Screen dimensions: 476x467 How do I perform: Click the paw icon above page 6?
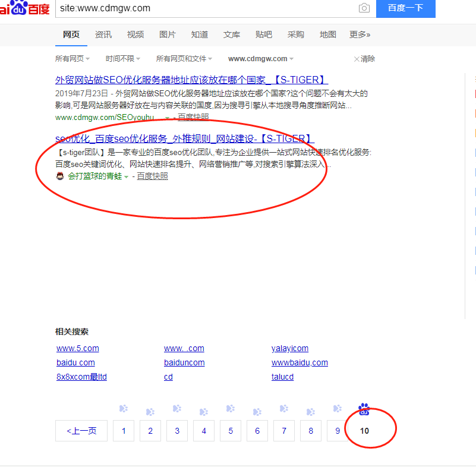click(257, 412)
